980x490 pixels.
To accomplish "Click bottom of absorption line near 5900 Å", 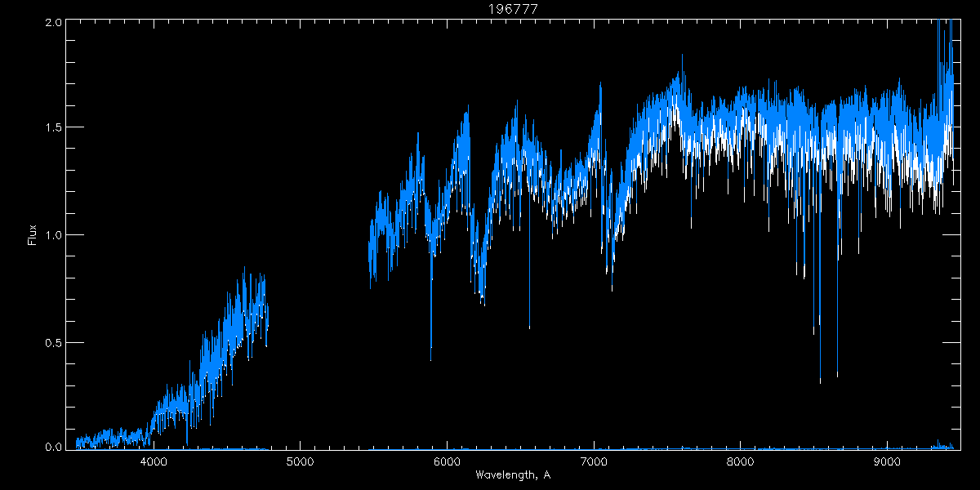I will pyautogui.click(x=431, y=358).
